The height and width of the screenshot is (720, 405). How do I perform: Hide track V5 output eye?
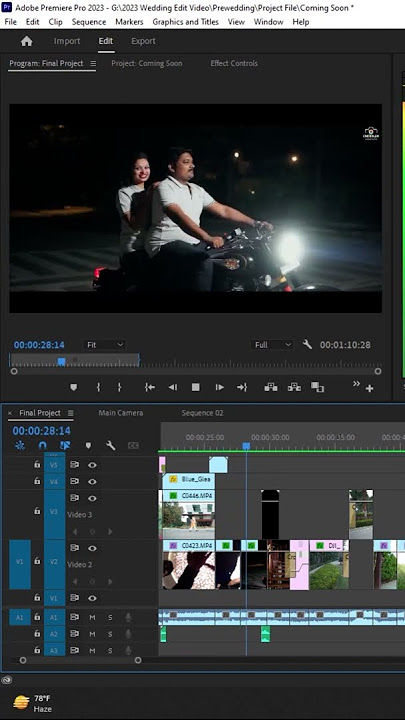(92, 465)
